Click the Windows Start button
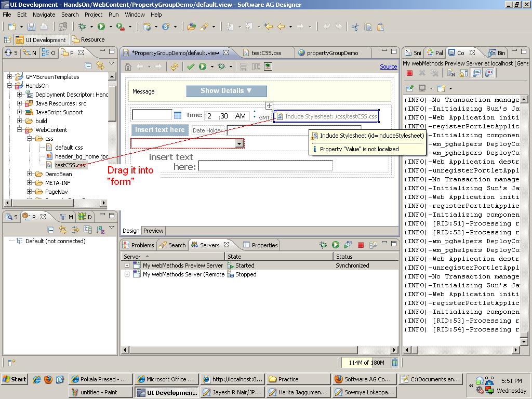Viewport: 532px width, 399px height. tap(15, 379)
